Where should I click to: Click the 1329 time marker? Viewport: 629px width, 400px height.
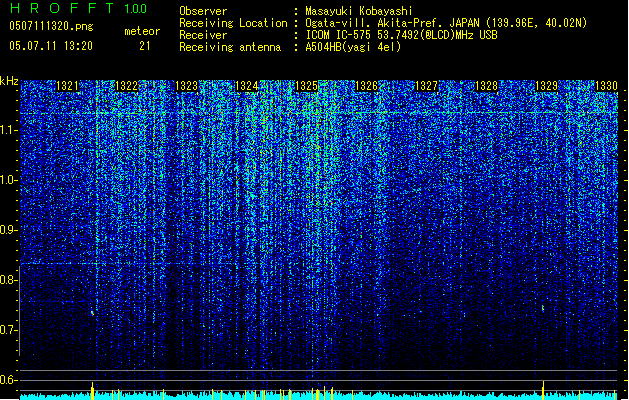tap(546, 86)
